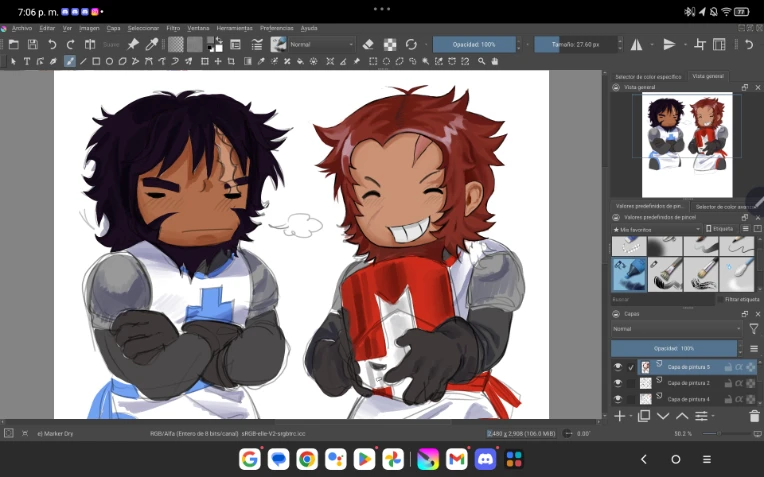
Task: Select the cotton swab blender brush preset
Action: [737, 274]
